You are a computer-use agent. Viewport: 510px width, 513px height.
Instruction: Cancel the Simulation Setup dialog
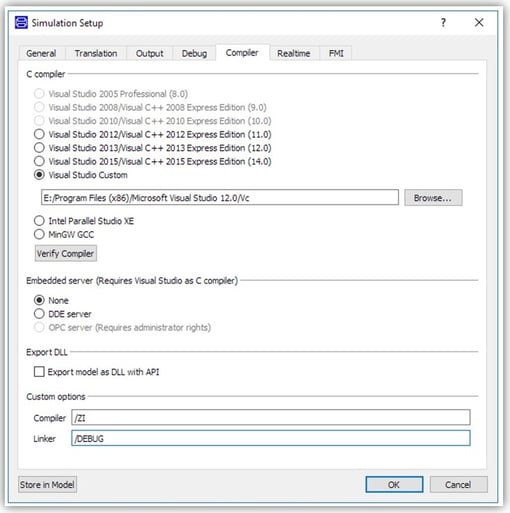(x=458, y=484)
